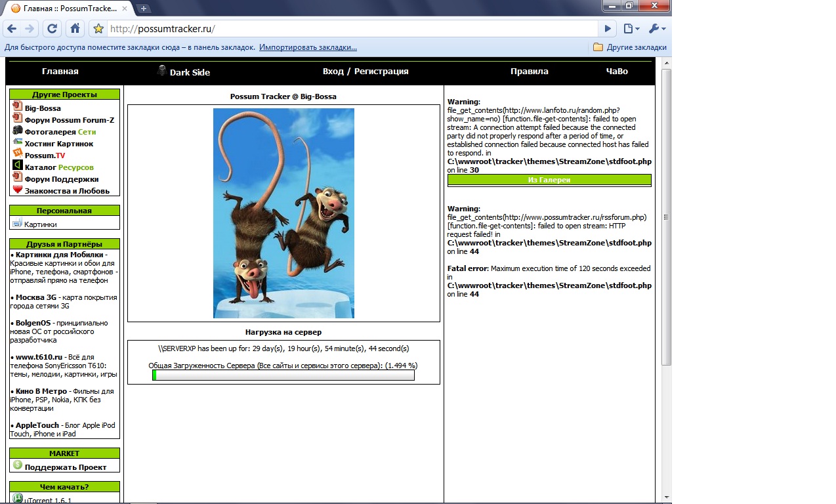Click the possums cartoon picture
The image size is (836, 504).
pyautogui.click(x=283, y=213)
